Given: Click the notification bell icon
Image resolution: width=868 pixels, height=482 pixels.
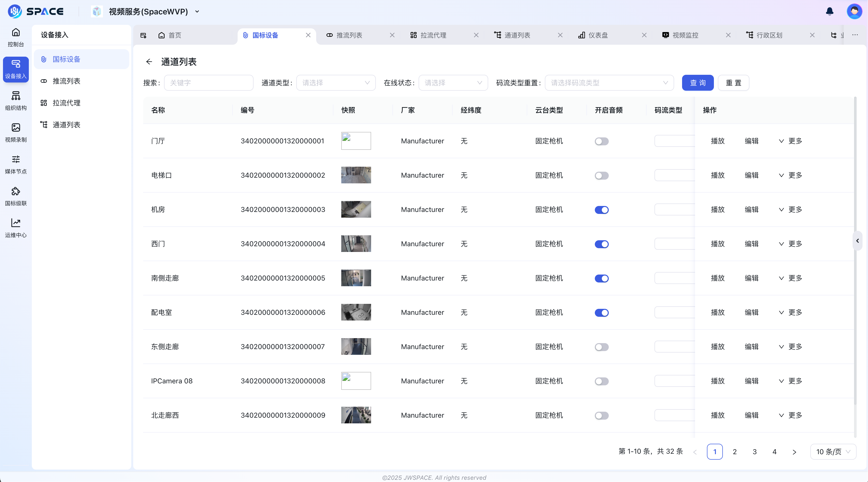Looking at the screenshot, I should click(829, 11).
